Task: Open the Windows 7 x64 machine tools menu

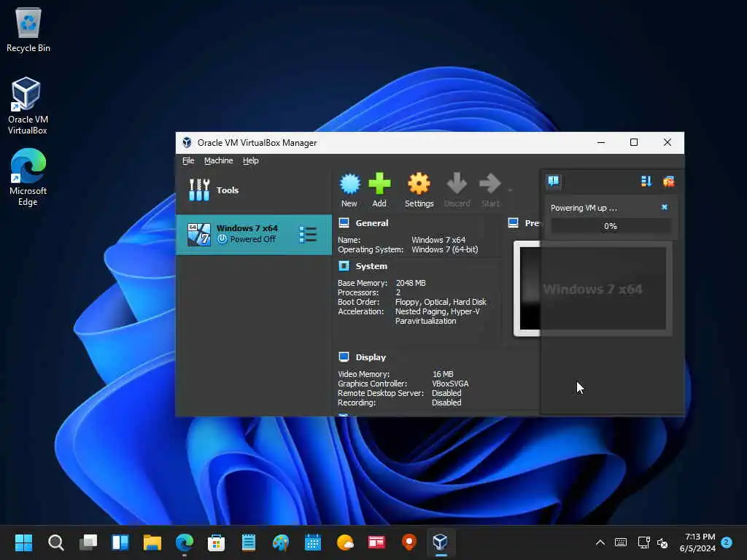Action: click(x=308, y=234)
